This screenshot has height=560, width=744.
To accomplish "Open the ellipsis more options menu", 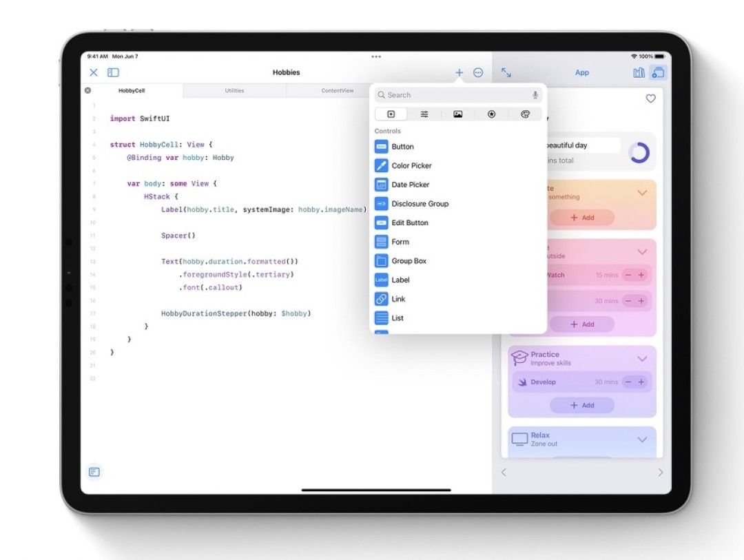I will click(478, 72).
